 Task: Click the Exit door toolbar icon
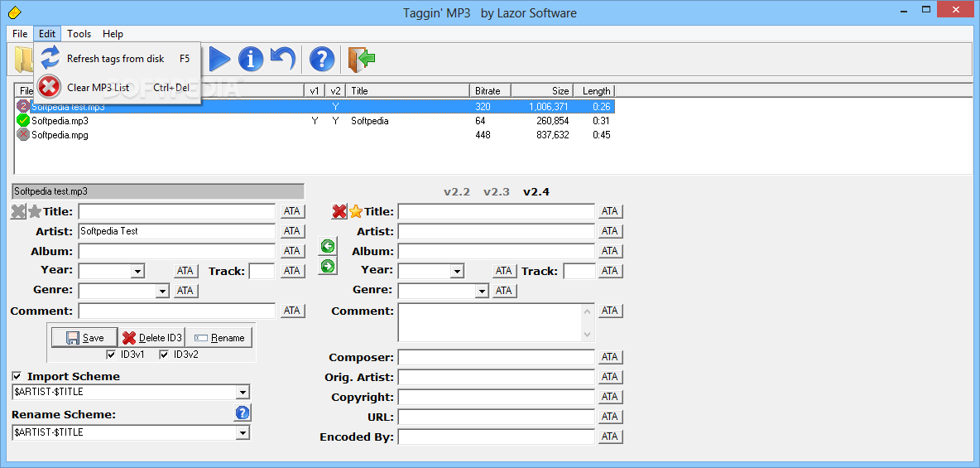point(361,59)
